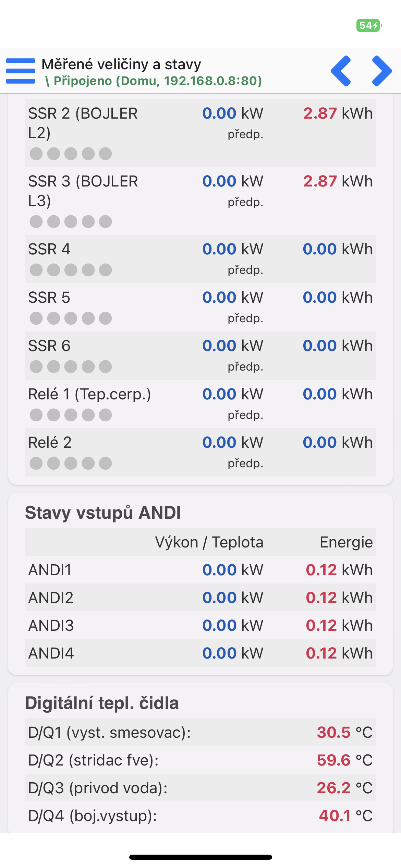Screen dimensions: 401x868
Task: Tap D/Q1 (vyst. smesovac) sensor row
Action: [x=200, y=732]
